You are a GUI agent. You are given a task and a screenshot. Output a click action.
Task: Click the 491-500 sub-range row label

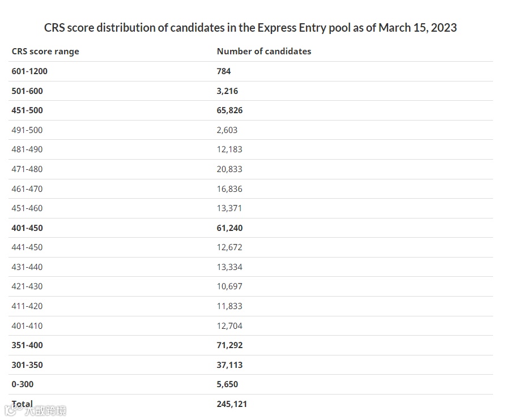coord(27,130)
